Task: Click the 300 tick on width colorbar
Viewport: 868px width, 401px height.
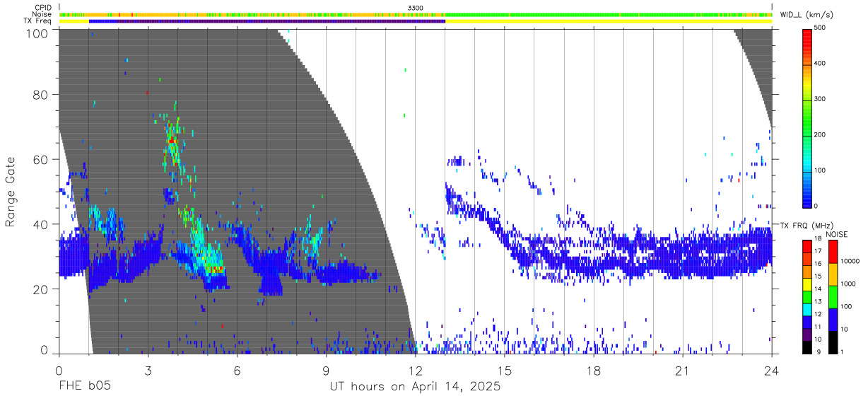Action: coord(821,99)
